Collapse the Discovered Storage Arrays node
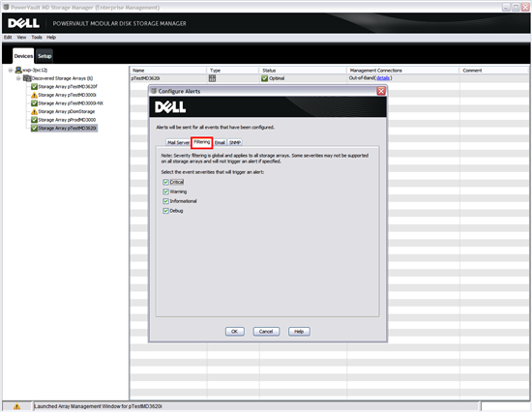Screen dimensions: 532x412 (x=18, y=78)
